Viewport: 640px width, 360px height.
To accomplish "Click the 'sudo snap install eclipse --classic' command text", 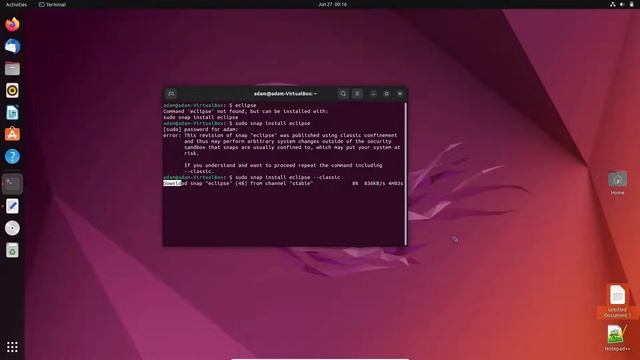I will (x=288, y=177).
